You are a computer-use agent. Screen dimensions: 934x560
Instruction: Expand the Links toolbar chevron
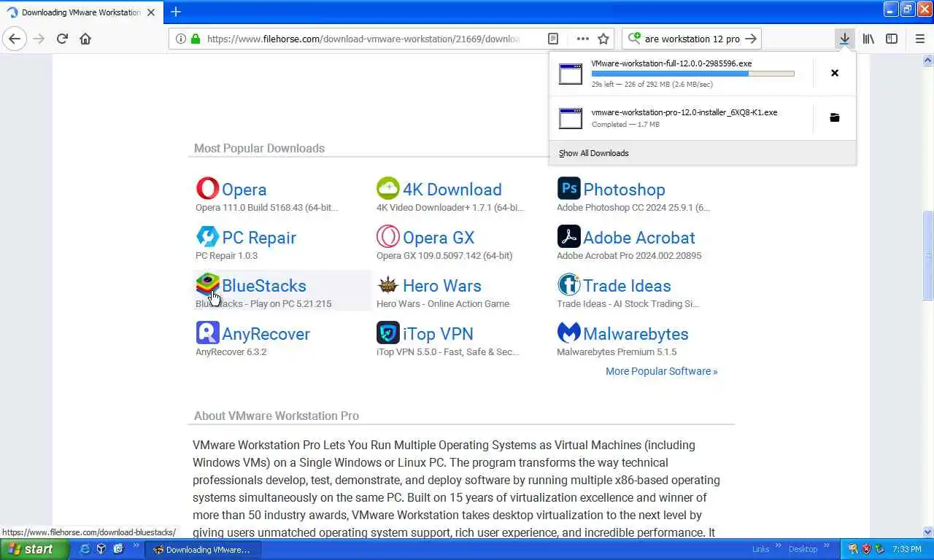pyautogui.click(x=778, y=546)
